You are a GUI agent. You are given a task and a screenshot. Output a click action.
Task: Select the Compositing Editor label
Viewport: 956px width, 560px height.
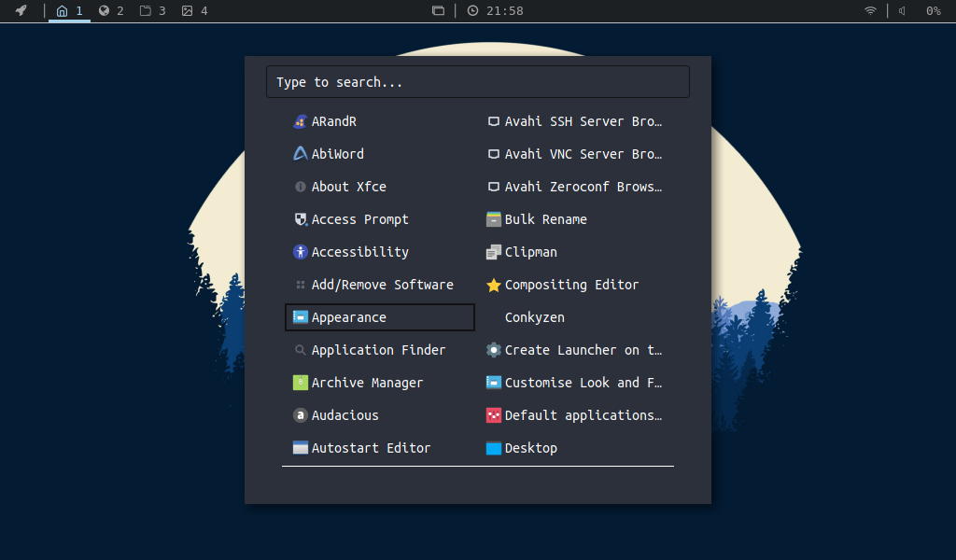pos(571,285)
